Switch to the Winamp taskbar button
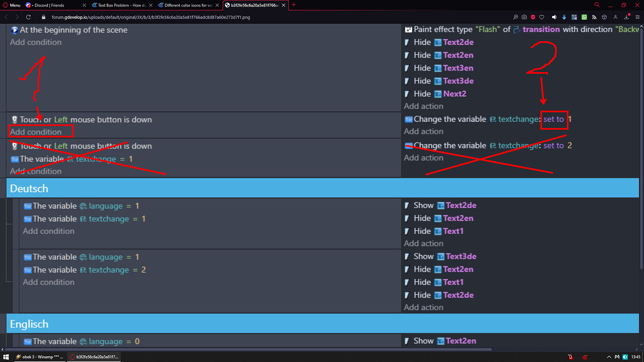644x362 pixels. click(39, 357)
